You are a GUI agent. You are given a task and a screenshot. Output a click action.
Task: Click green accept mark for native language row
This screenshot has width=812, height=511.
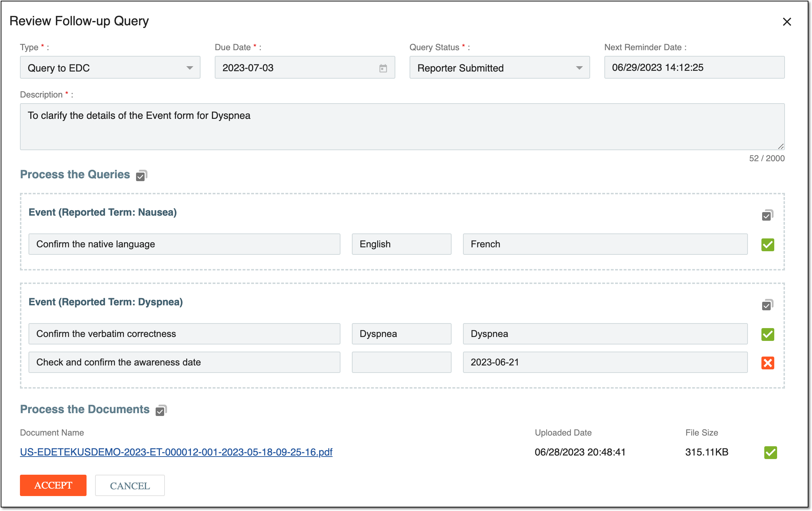tap(767, 244)
